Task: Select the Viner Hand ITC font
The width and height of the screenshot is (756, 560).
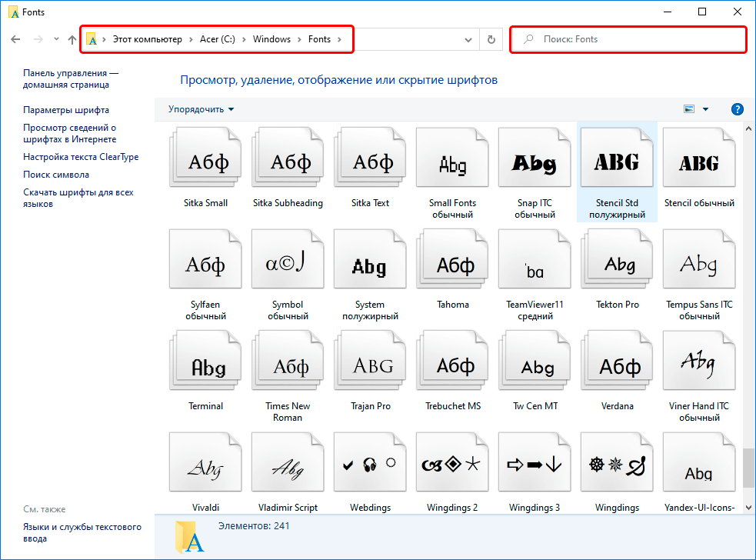Action: coord(699,364)
